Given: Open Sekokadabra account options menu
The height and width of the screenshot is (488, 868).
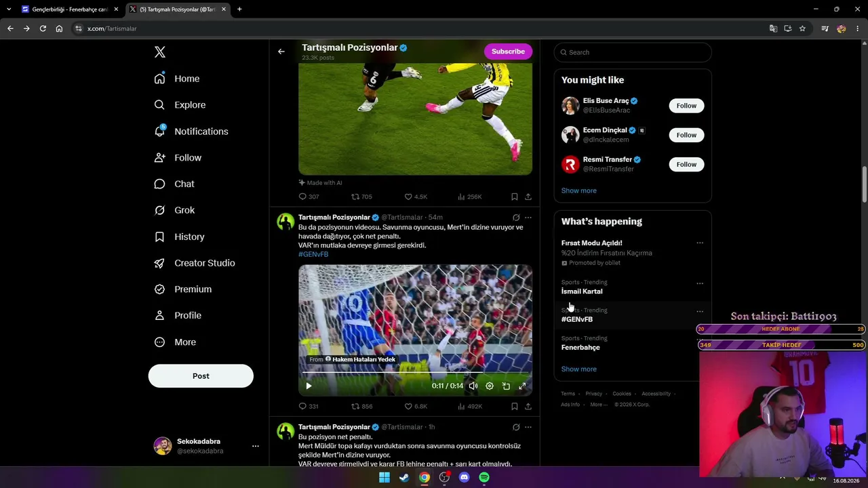Looking at the screenshot, I should pyautogui.click(x=256, y=446).
